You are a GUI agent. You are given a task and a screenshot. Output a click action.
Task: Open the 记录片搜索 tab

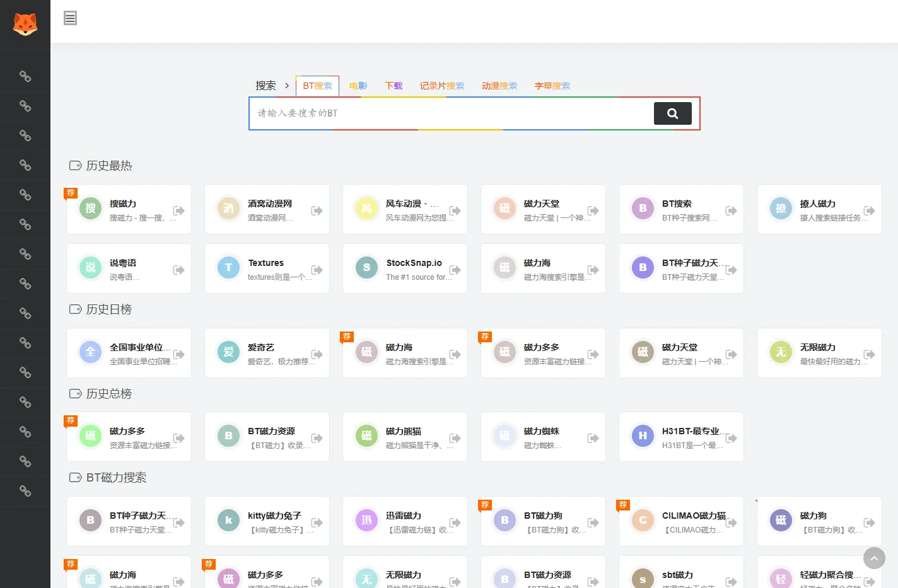(442, 86)
